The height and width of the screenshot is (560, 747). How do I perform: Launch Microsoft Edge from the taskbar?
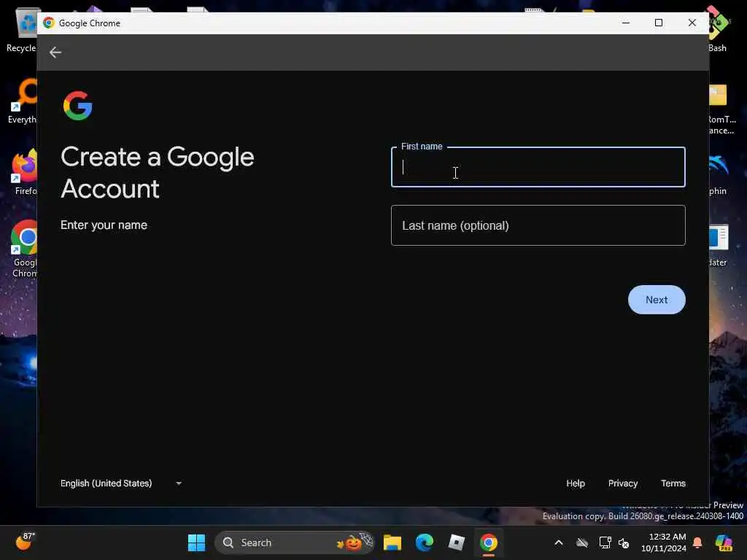tap(424, 542)
